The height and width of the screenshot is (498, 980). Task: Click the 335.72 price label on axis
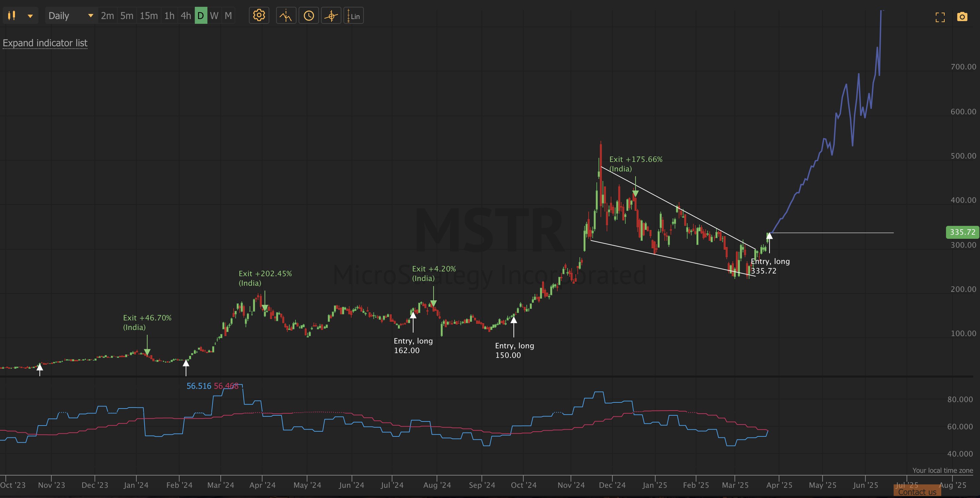click(x=962, y=232)
